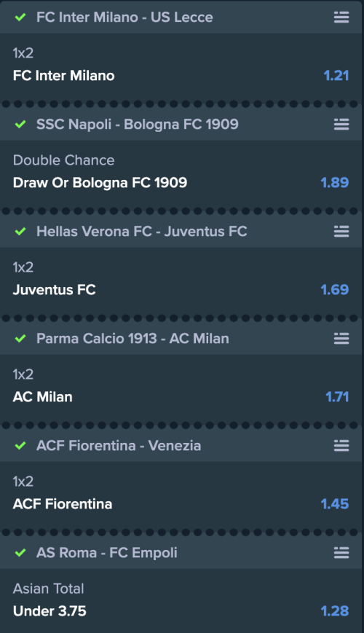Toggle green checkmark for Inter Milano - Lecce

coord(20,17)
